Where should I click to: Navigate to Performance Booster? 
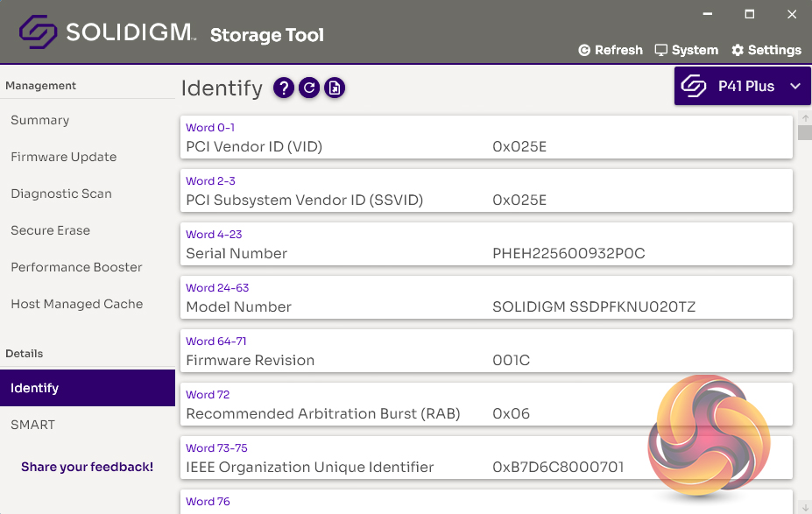click(x=76, y=267)
